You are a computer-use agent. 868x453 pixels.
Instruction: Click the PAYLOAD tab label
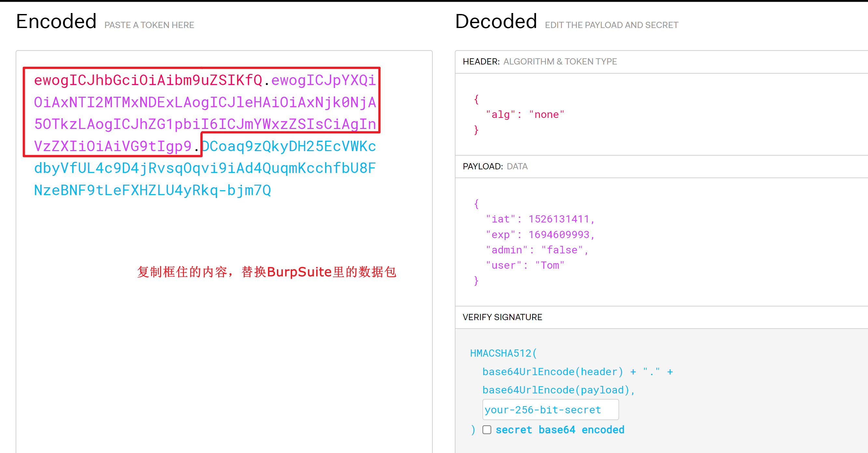tap(482, 166)
